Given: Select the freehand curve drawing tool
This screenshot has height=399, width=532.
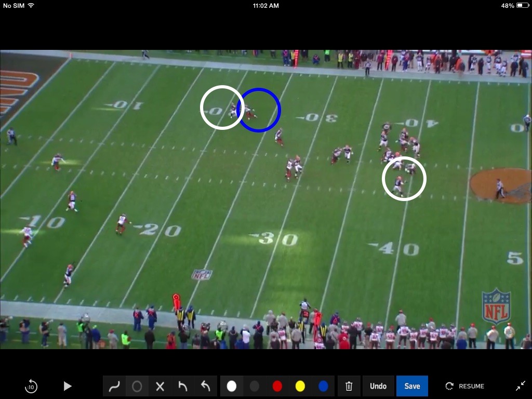Looking at the screenshot, I should point(114,386).
